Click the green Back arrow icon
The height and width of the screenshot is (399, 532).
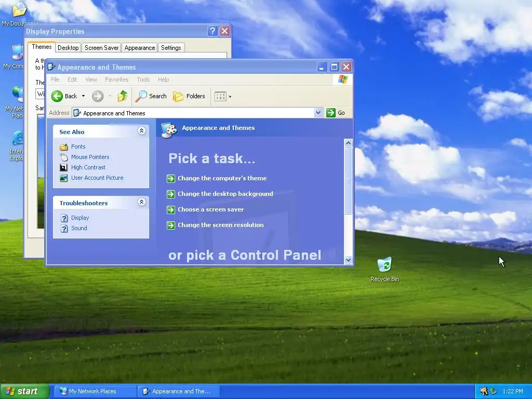tap(57, 96)
